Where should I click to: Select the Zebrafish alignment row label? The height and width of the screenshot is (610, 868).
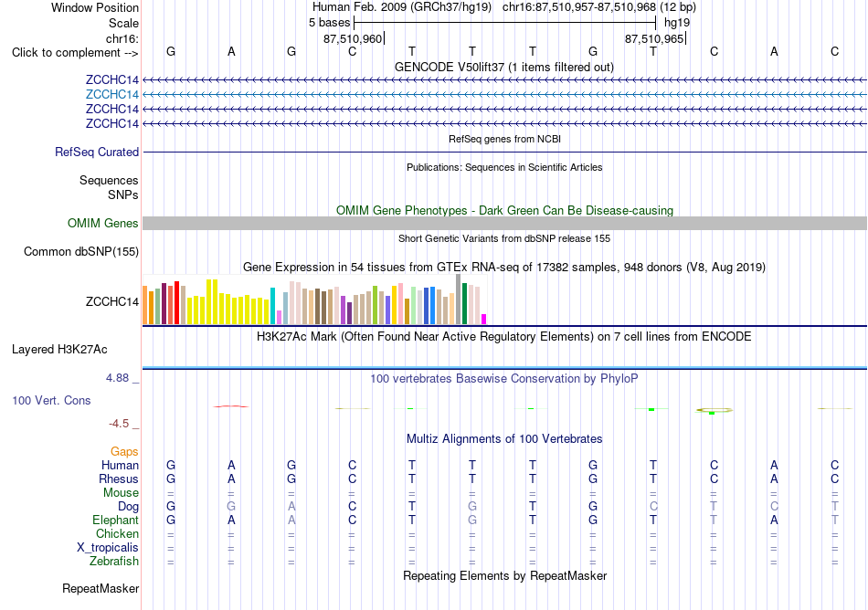coord(114,562)
